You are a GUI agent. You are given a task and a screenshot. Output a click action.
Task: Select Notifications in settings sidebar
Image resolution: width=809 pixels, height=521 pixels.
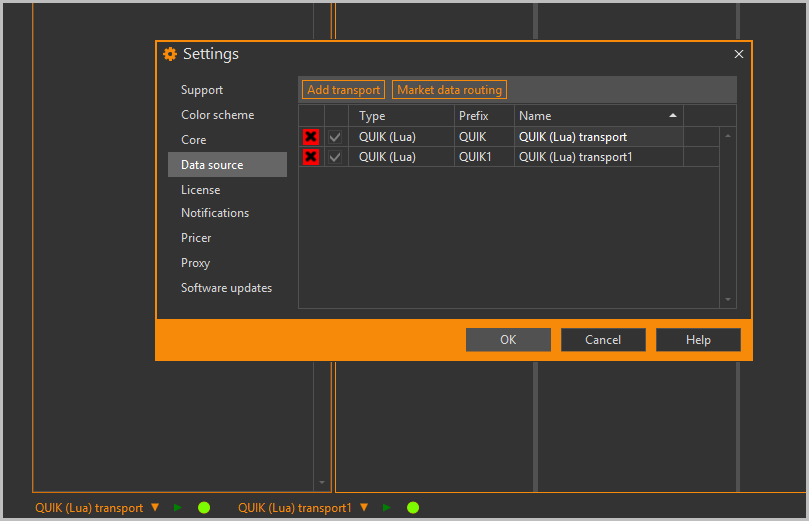pyautogui.click(x=215, y=213)
